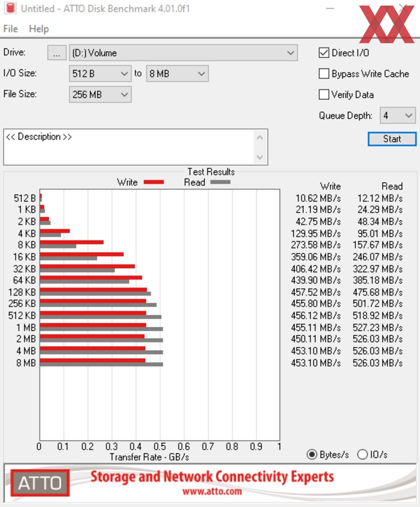Click the 256 KB read value 501.72 MB/s

coord(378,304)
